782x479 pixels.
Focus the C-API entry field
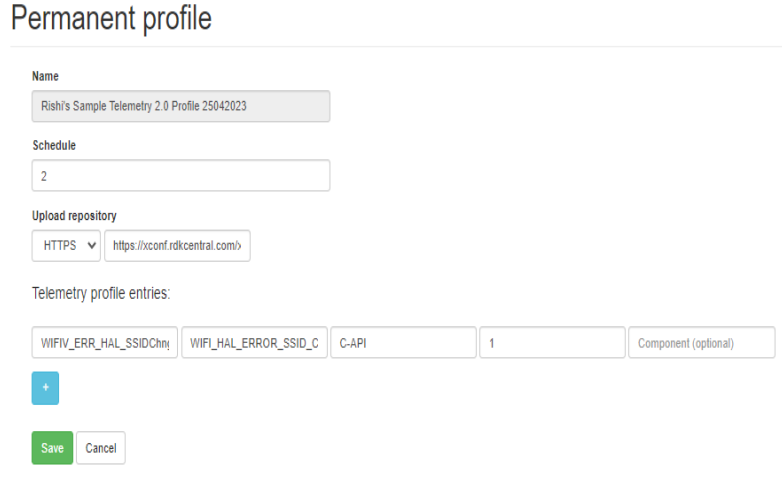point(403,342)
